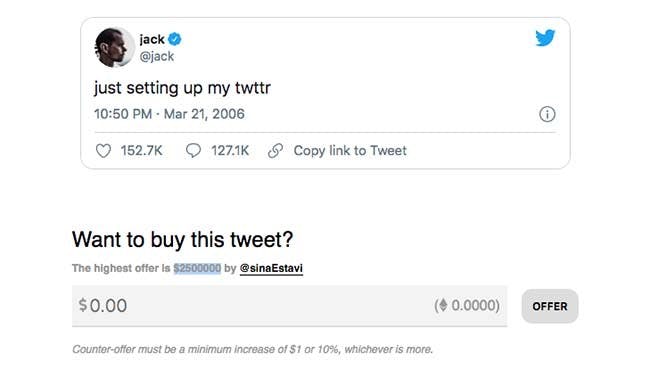Select Copy link to Tweet
Screen dimensions: 650x378
350,150
